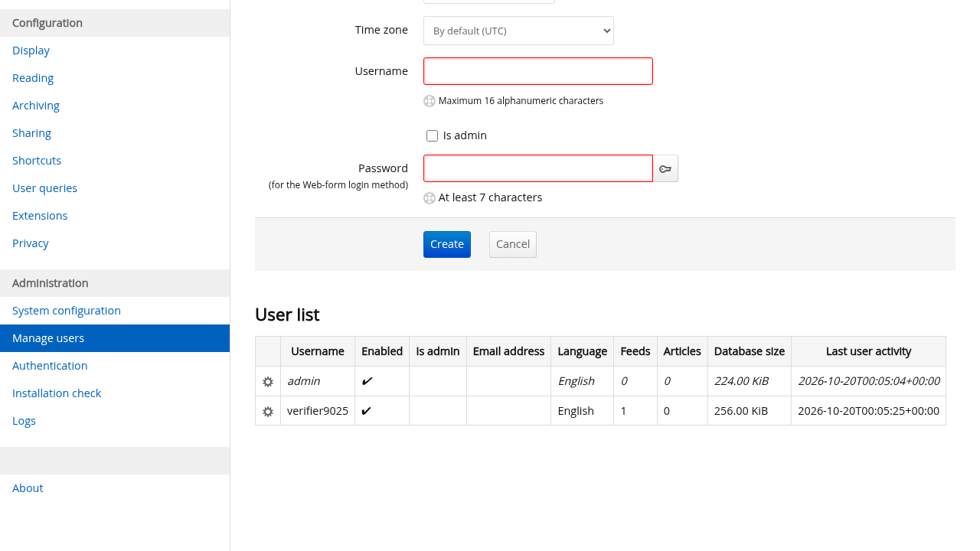Toggle password visibility key icon

pos(665,168)
